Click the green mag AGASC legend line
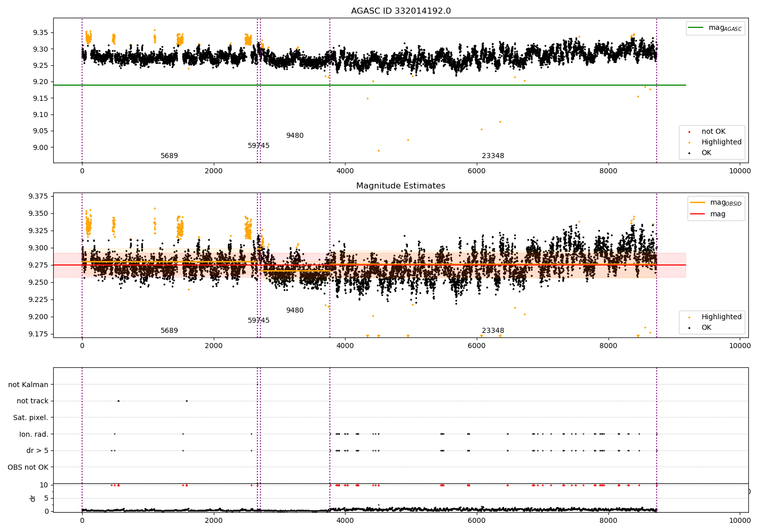The width and height of the screenshot is (760, 532). coord(697,28)
